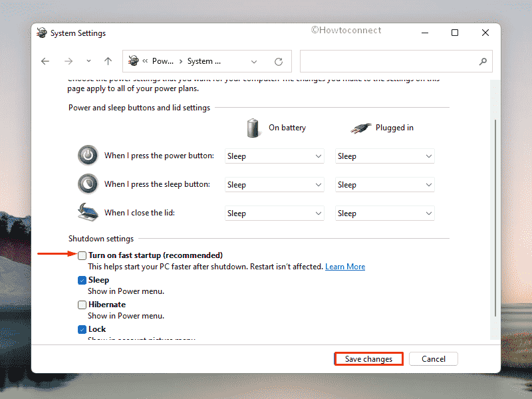Screen dimensions: 532x399
Task: Click the laptop lid icon
Action: coord(88,212)
